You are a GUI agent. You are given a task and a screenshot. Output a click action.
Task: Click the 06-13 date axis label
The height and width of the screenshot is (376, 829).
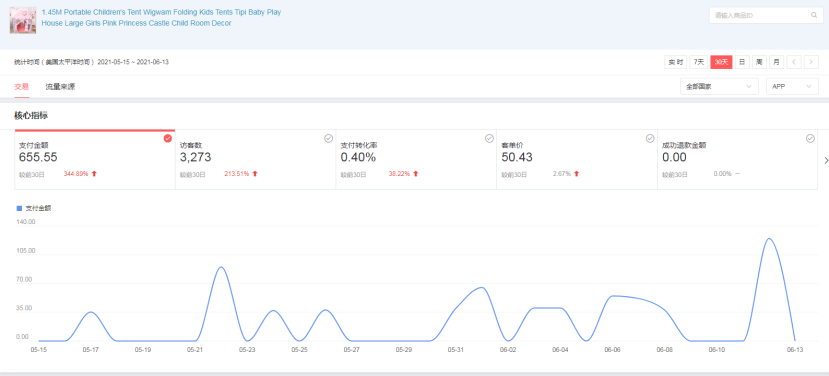click(795, 350)
